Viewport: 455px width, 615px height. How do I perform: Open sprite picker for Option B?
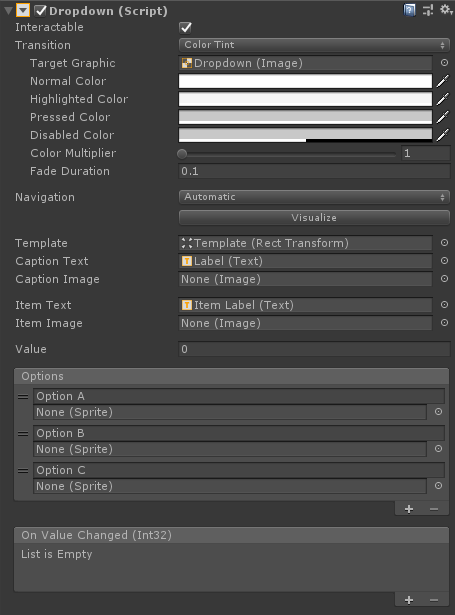pyautogui.click(x=439, y=449)
